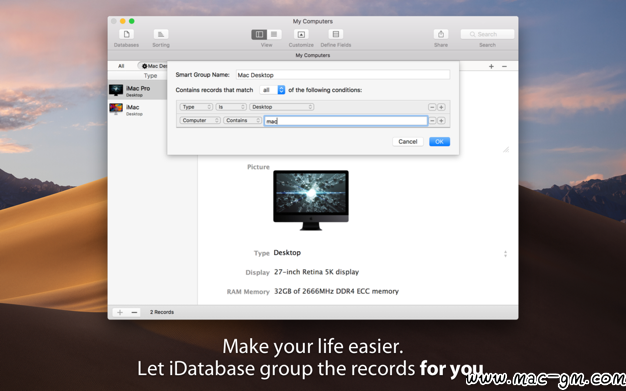Open the Desktop value dropdown
Screen dimensions: 626x391
[x=282, y=107]
